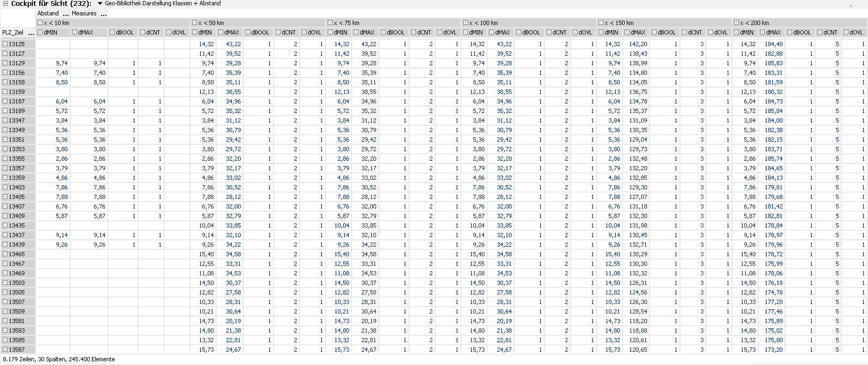Click the dOVL square icon under x < 75 km
This screenshot has width=868, height=365.
(439, 32)
